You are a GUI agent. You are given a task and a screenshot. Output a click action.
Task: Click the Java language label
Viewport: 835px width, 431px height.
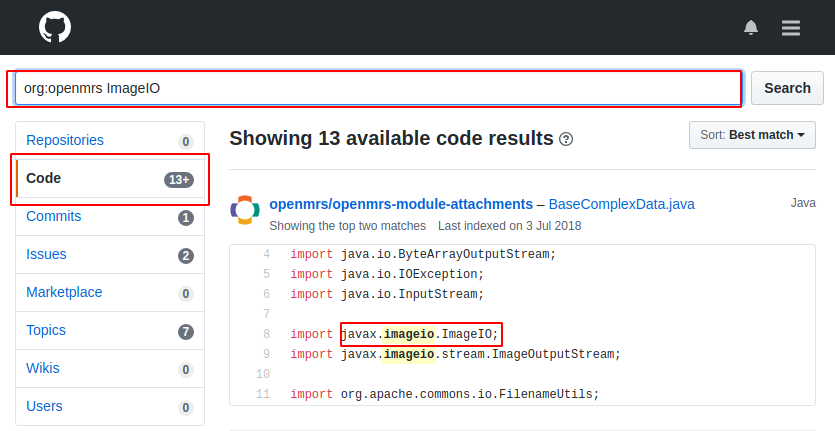[803, 203]
